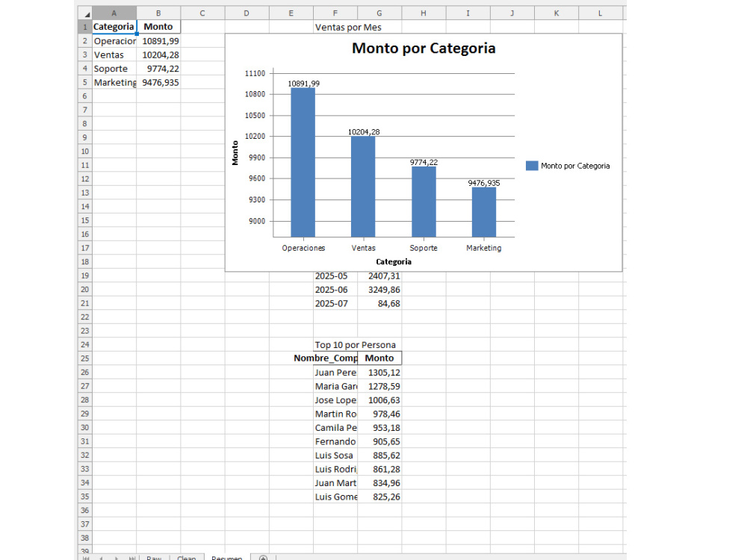Select column F header
Screen dimensions: 747x560
335,13
